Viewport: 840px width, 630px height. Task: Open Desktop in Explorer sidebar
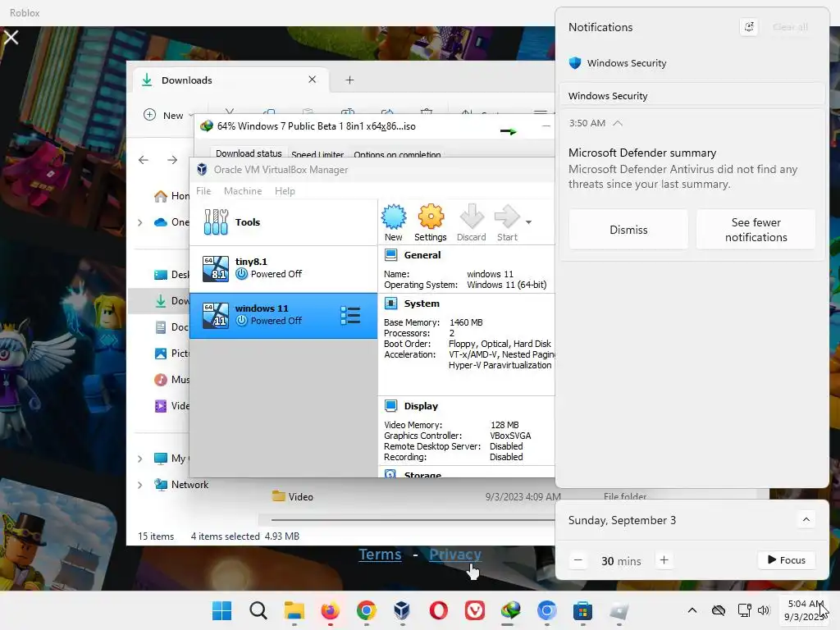tap(171, 275)
